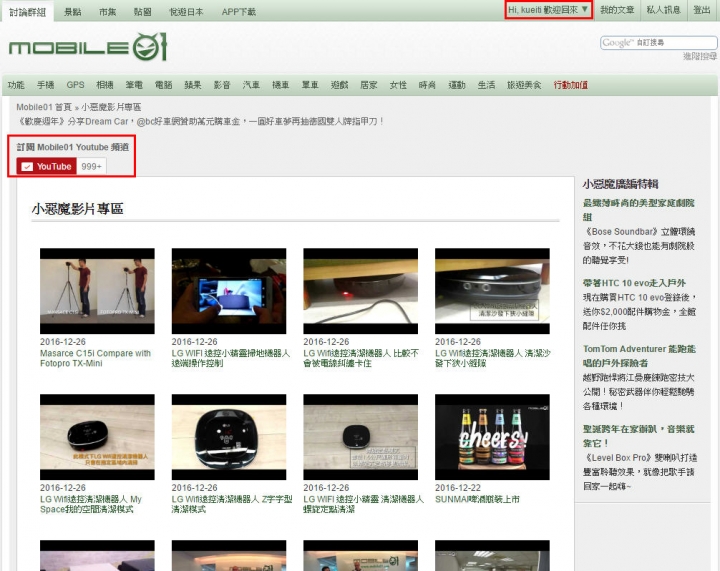The height and width of the screenshot is (571, 720).
Task: Open the 帶著HTC 10 evo走入戶外 feature
Action: (x=634, y=283)
